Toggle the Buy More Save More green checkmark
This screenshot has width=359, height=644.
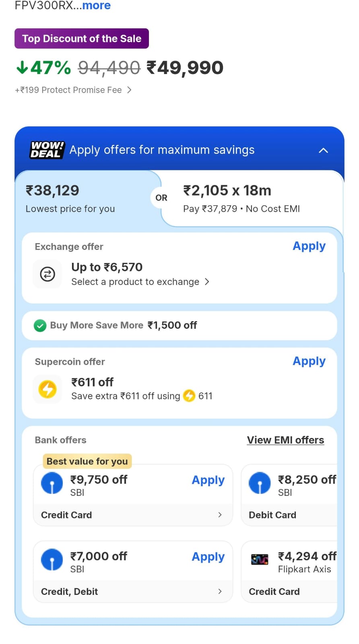click(x=40, y=325)
